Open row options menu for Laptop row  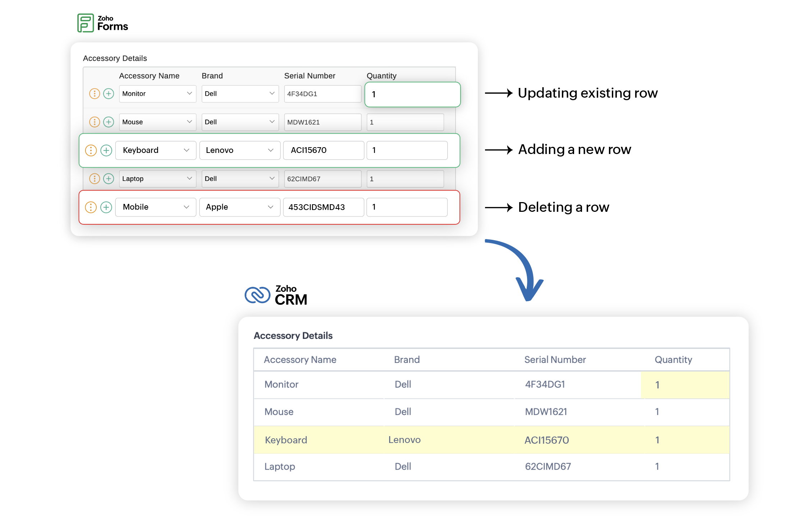(x=94, y=179)
